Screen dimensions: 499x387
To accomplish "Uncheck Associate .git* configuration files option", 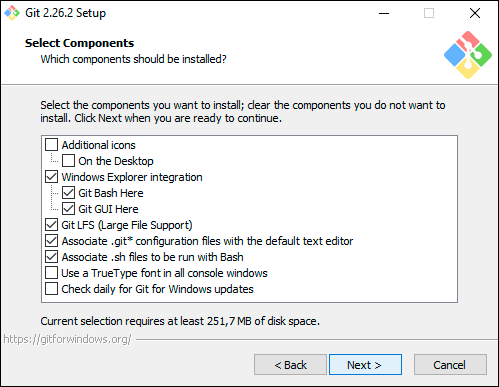I will point(51,241).
